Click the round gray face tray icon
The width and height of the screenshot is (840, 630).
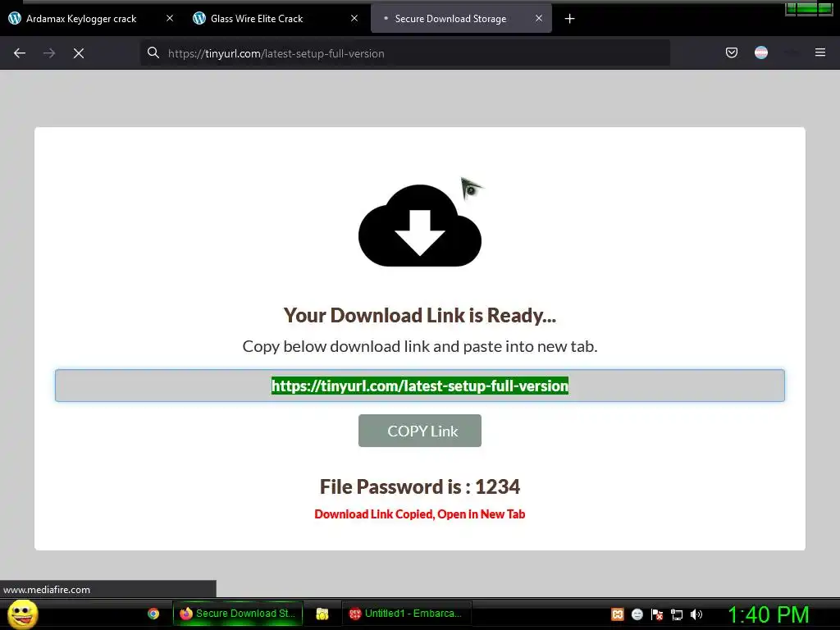pos(637,614)
